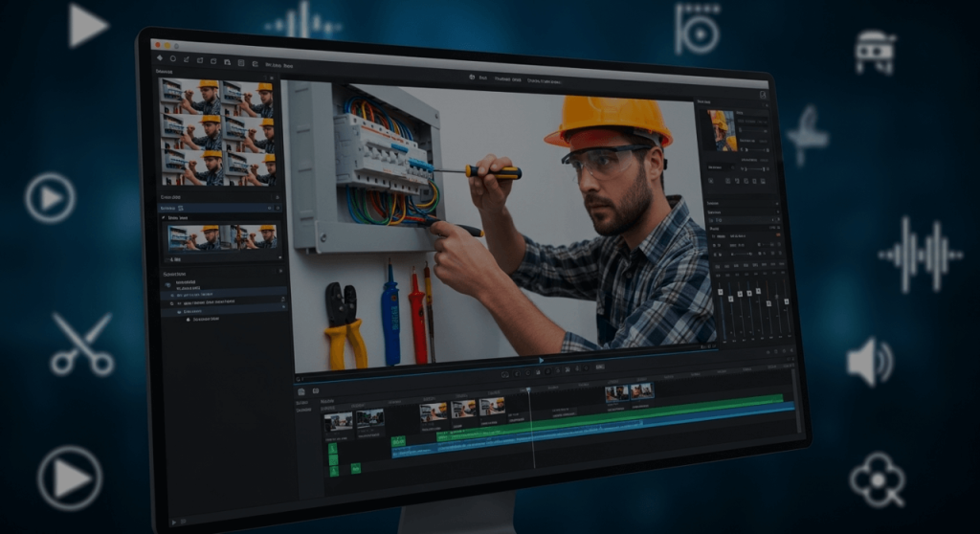Toggle the small green clip marker on lower track
This screenshot has width=980, height=534.
tap(356, 468)
